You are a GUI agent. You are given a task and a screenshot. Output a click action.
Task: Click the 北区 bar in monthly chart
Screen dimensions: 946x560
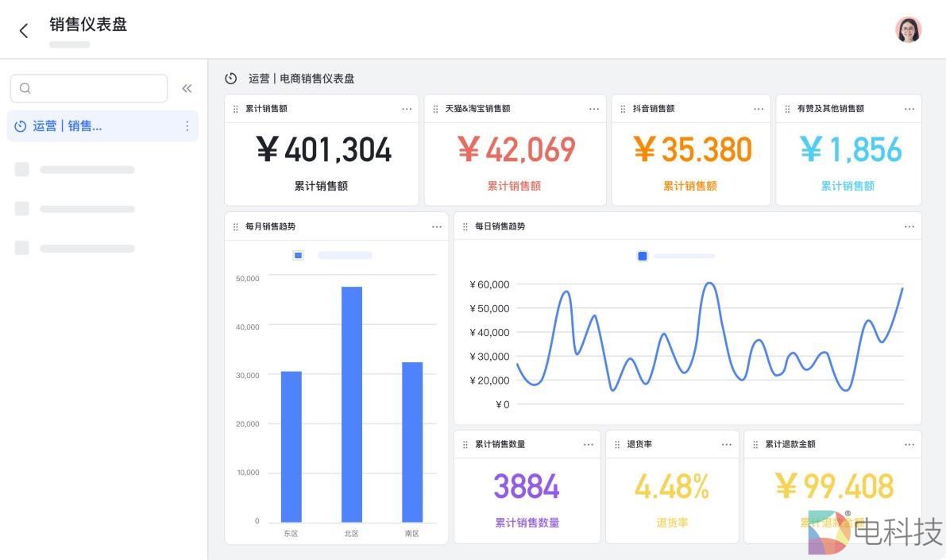352,404
